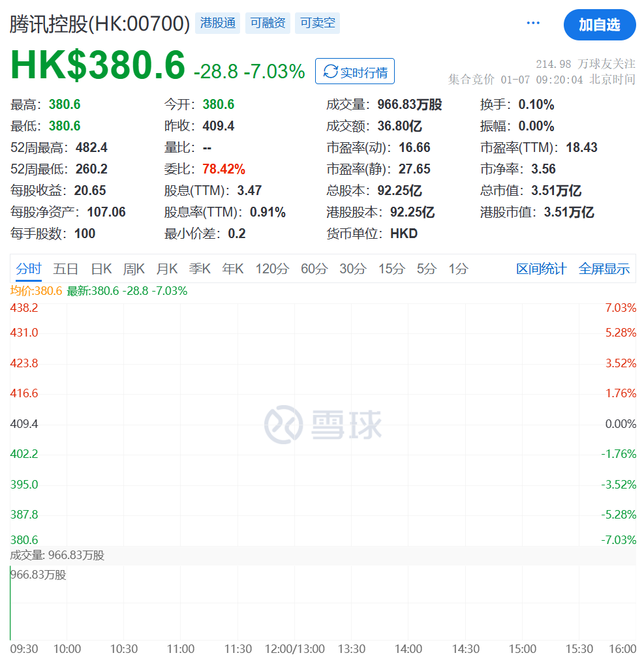Open 区间统计 interval statistics

tap(541, 268)
